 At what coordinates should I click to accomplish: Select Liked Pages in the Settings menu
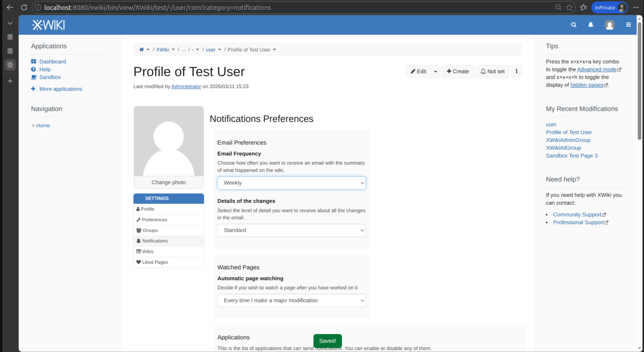tap(155, 262)
